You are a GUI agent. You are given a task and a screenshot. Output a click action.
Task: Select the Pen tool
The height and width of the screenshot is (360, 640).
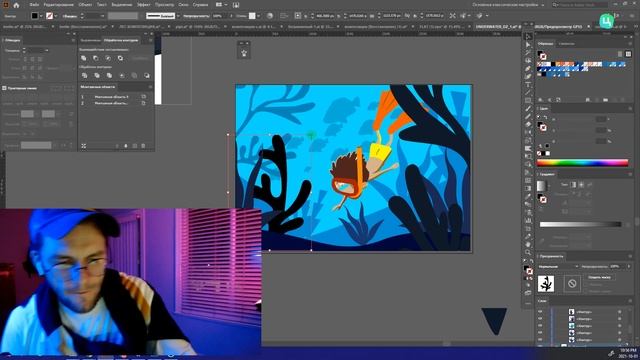[528, 69]
